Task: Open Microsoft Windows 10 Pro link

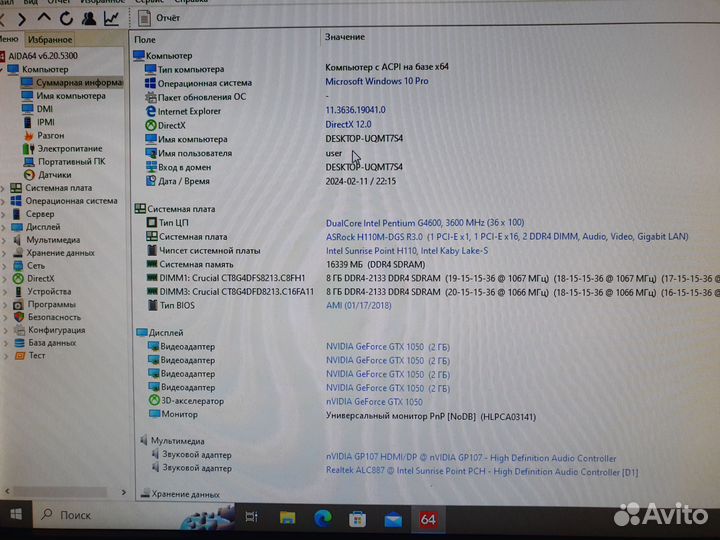Action: tap(377, 81)
